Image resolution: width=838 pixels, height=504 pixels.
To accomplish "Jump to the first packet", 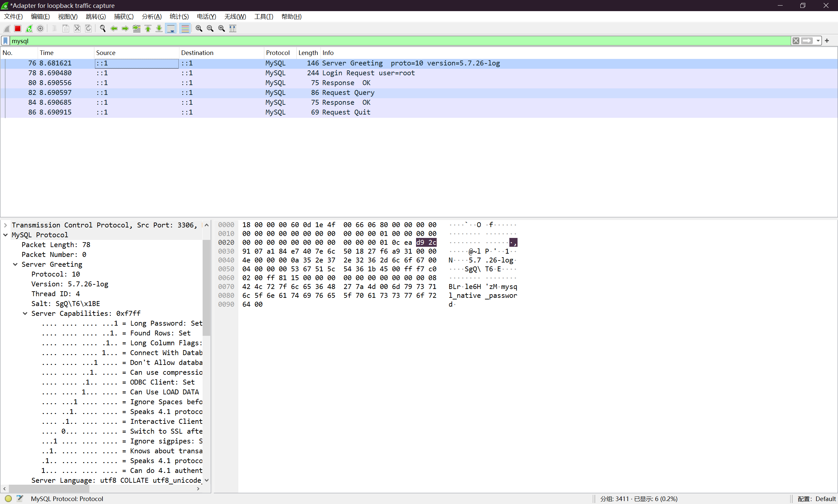I will coord(148,28).
